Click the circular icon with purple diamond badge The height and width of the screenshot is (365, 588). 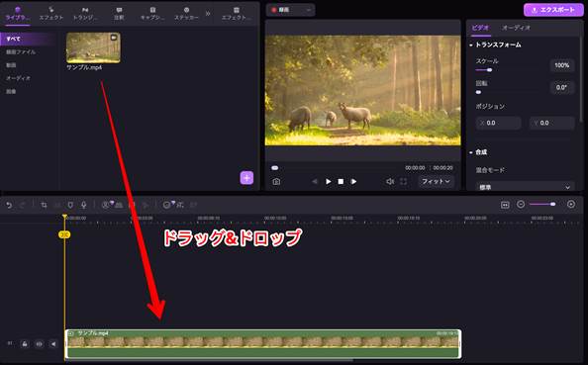(168, 205)
